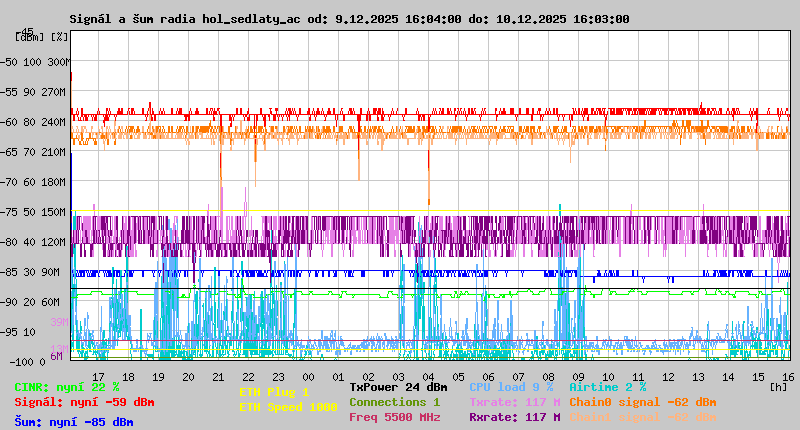Click the green CINR legend entry
The image size is (800, 430).
pos(67,387)
